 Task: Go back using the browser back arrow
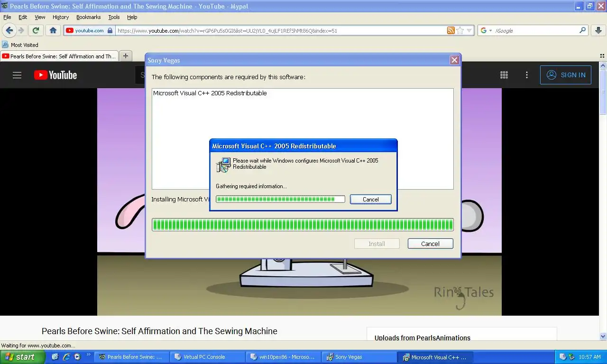coord(9,30)
